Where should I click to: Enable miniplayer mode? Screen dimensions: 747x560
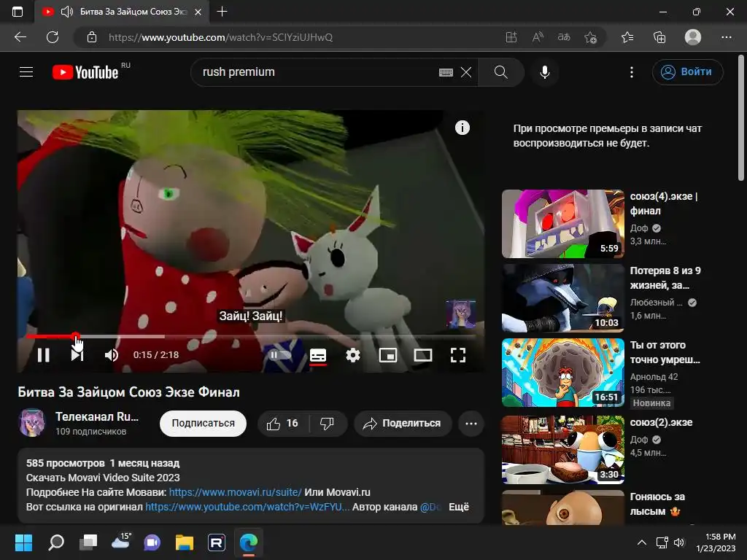point(388,355)
